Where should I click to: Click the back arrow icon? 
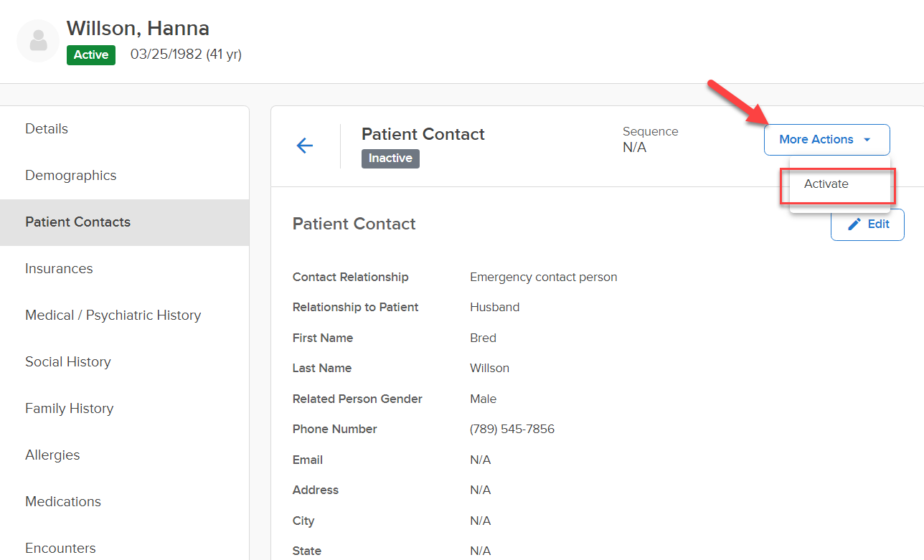point(305,146)
